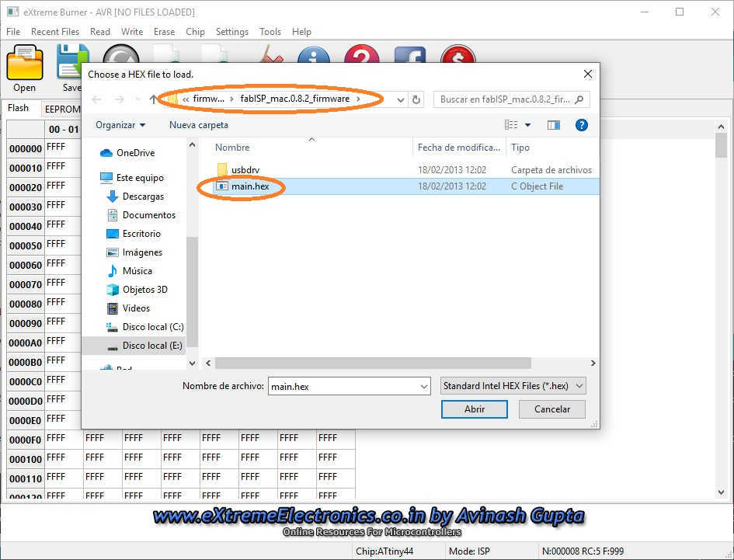Click the reload chip toolbar icon
The height and width of the screenshot is (560, 734).
[120, 54]
